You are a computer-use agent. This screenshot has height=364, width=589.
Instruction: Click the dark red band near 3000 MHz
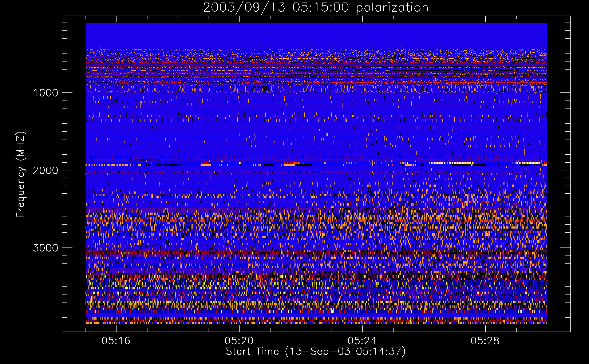[x=255, y=253]
